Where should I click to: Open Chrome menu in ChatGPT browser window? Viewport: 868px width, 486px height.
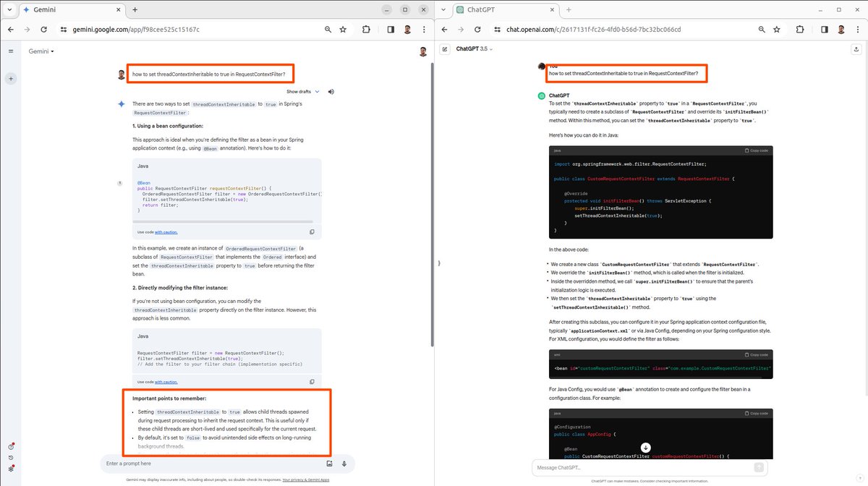[x=858, y=30]
